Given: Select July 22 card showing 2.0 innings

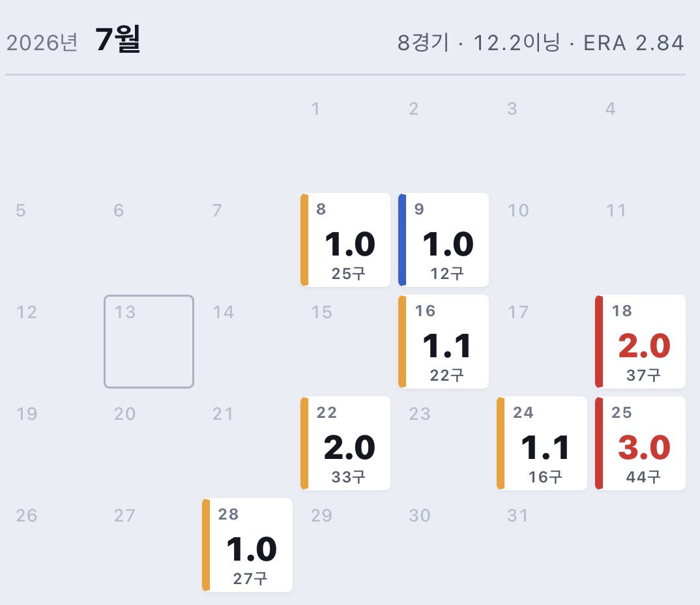Looking at the screenshot, I should [x=345, y=443].
